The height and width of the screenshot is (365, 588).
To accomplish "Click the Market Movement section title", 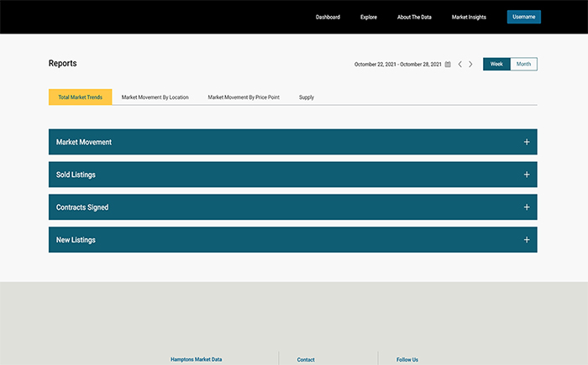I will (x=84, y=142).
